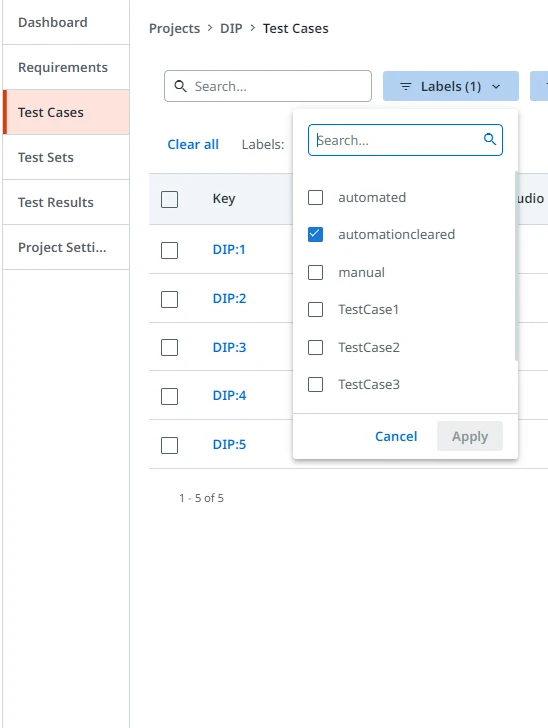Tick the manual label checkbox
Screen dimensions: 548x728
tap(315, 272)
